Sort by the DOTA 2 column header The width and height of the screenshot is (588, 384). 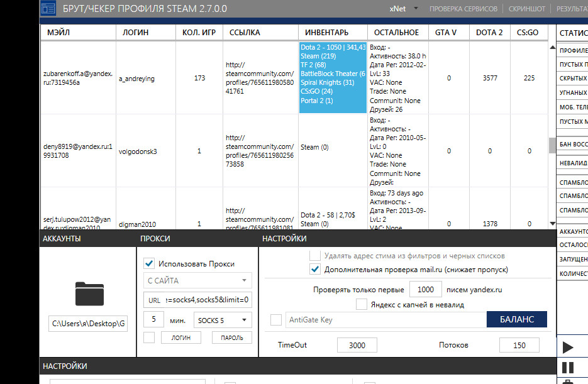[490, 33]
